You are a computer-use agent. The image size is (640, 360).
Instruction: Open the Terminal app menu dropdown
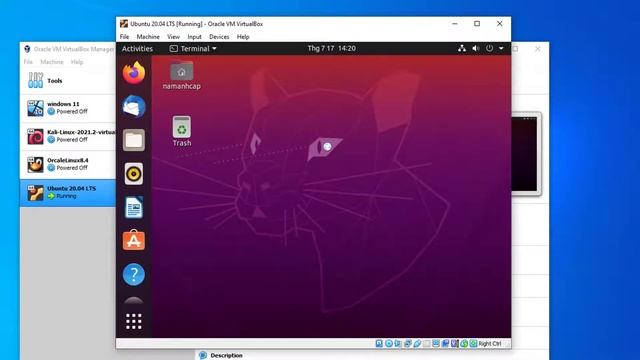193,49
